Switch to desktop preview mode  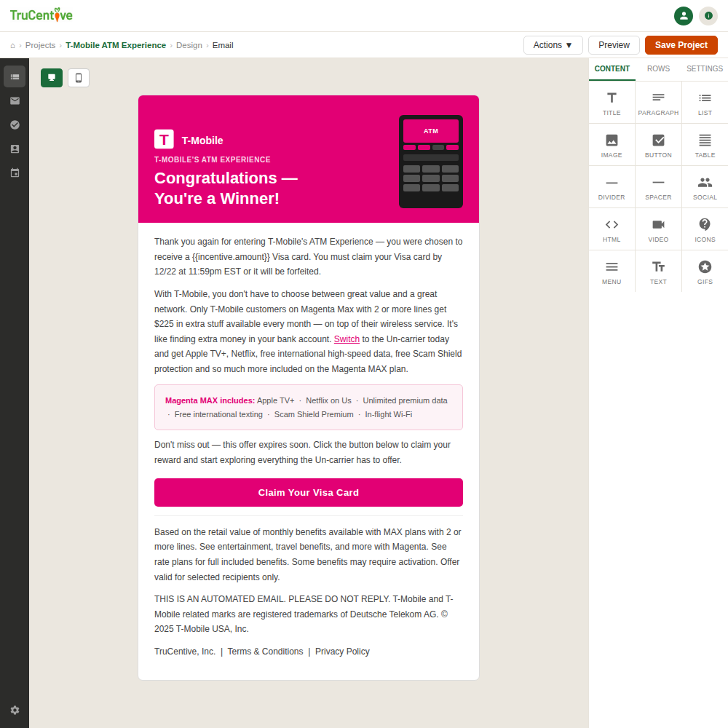(52, 78)
